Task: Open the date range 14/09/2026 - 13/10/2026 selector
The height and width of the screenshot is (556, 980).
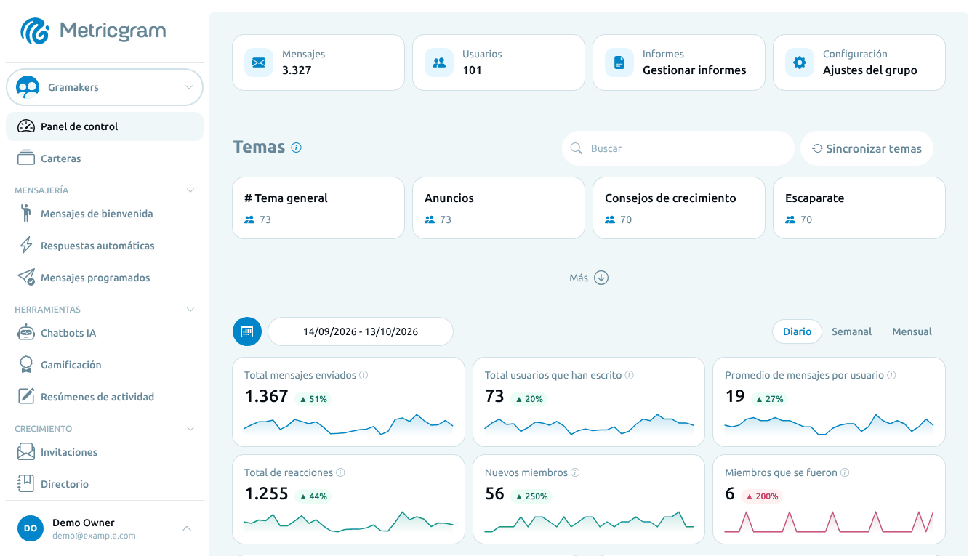Action: click(x=361, y=331)
